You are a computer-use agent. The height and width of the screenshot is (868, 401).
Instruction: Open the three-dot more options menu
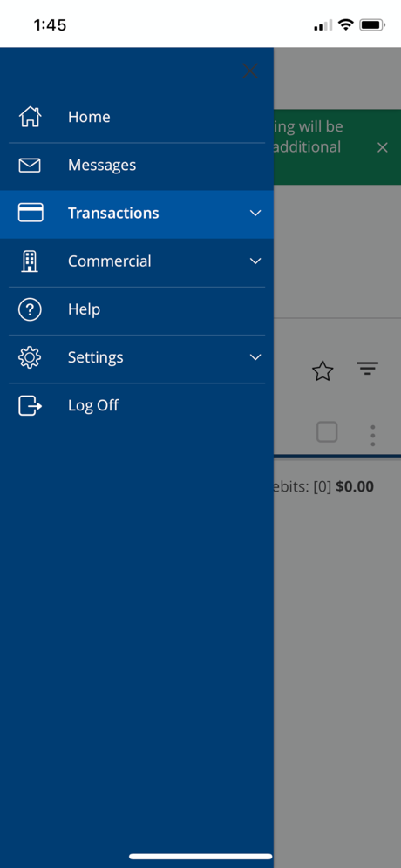pyautogui.click(x=373, y=436)
